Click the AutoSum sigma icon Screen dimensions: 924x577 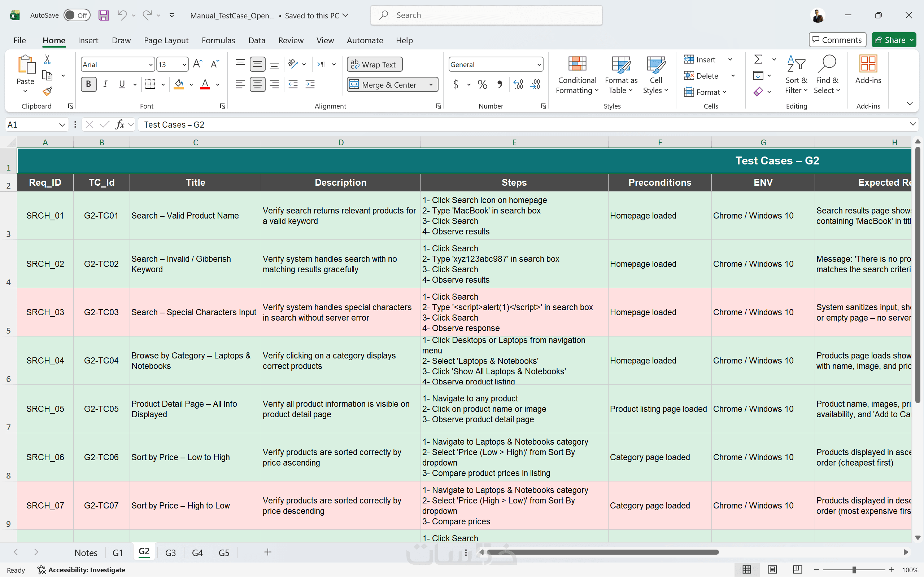click(758, 60)
